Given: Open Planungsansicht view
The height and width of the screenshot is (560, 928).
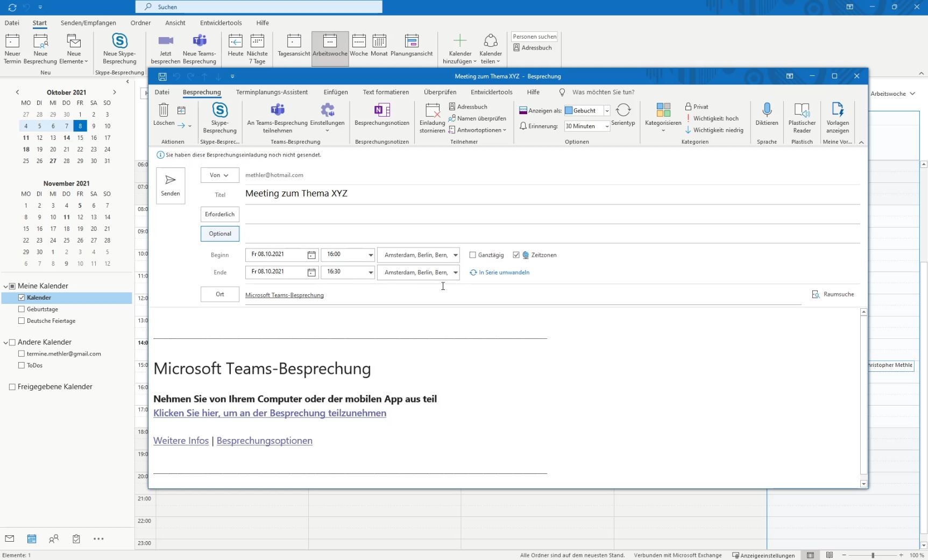Looking at the screenshot, I should 412,45.
